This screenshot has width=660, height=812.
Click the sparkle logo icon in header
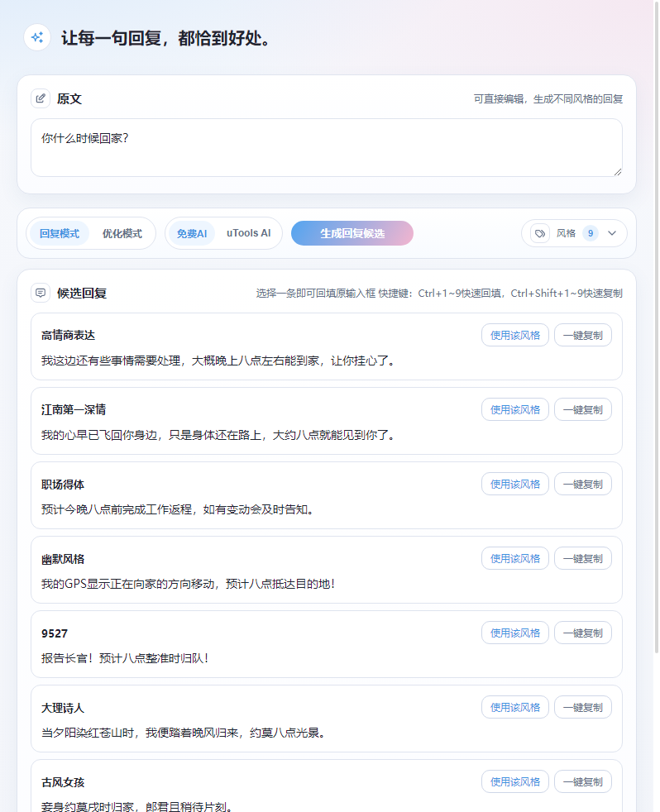pos(37,38)
